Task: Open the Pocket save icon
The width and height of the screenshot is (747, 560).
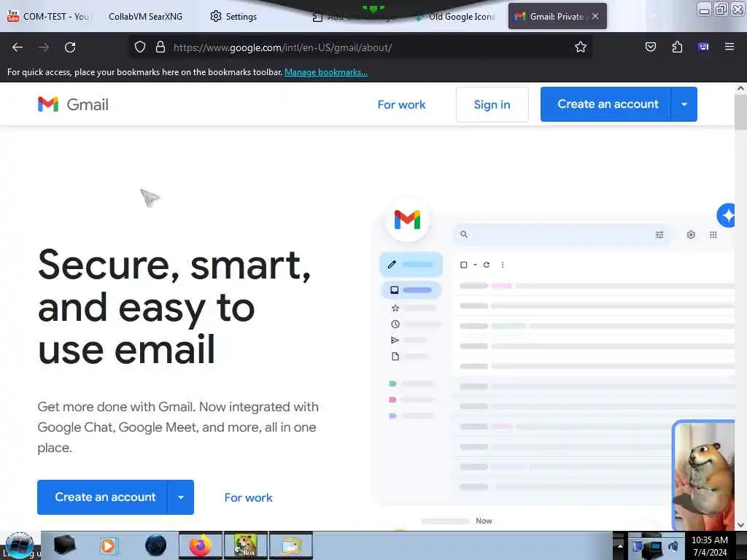Action: point(650,47)
